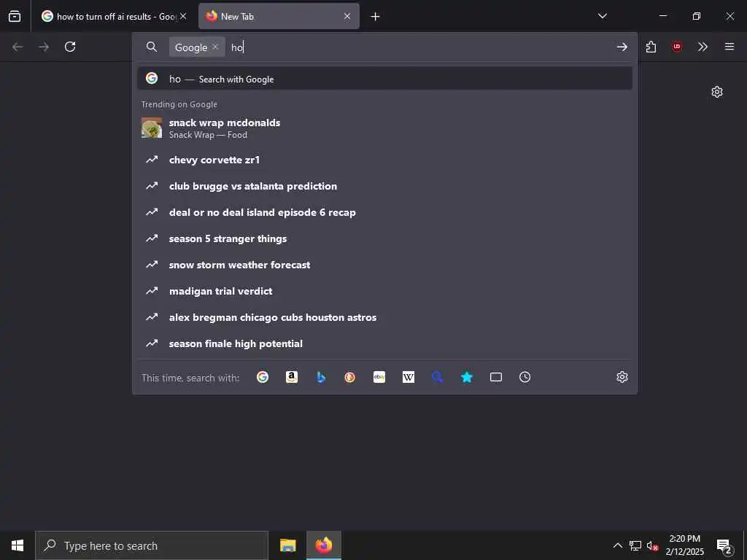Open a new tab with plus button
The height and width of the screenshot is (560, 747).
pos(376,17)
